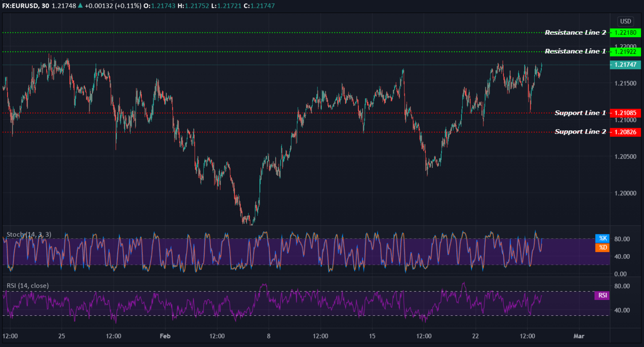Click the 1.20000 price axis label

point(625,193)
